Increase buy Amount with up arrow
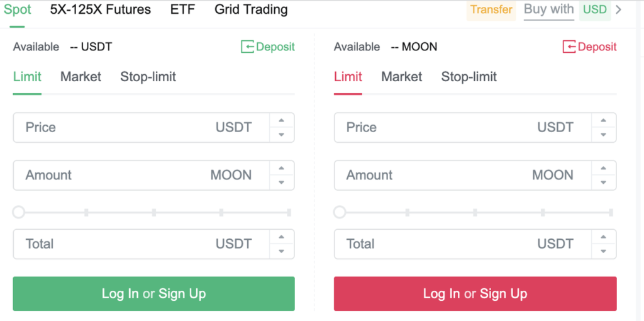644x321 pixels. [281, 168]
